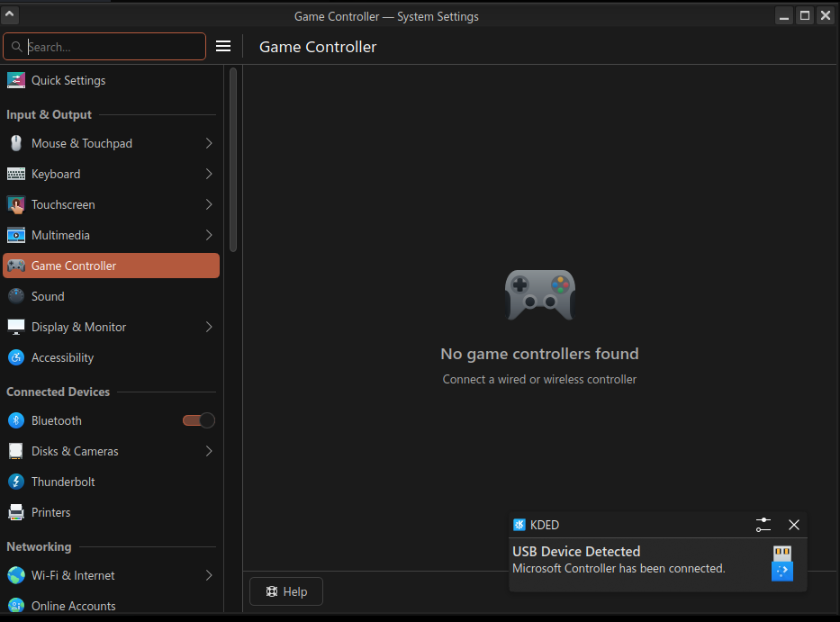Viewport: 840px width, 622px height.
Task: Expand Wi-Fi & Internet chevron arrow
Action: pos(209,575)
